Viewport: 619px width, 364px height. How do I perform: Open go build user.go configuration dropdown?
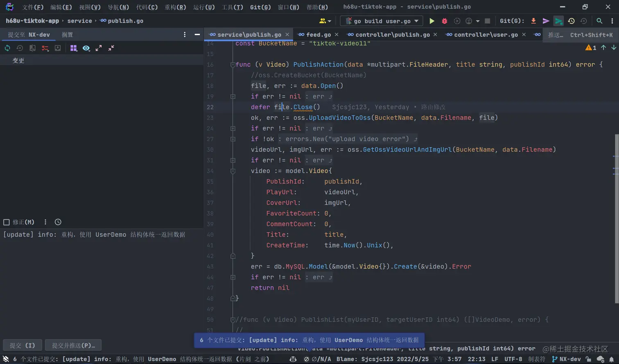pyautogui.click(x=416, y=21)
